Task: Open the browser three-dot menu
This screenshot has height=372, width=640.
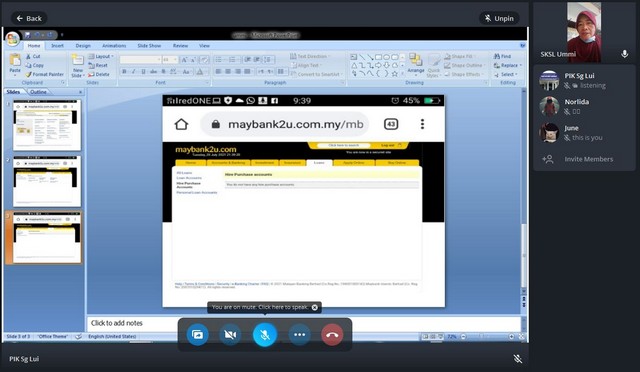Action: tap(422, 124)
